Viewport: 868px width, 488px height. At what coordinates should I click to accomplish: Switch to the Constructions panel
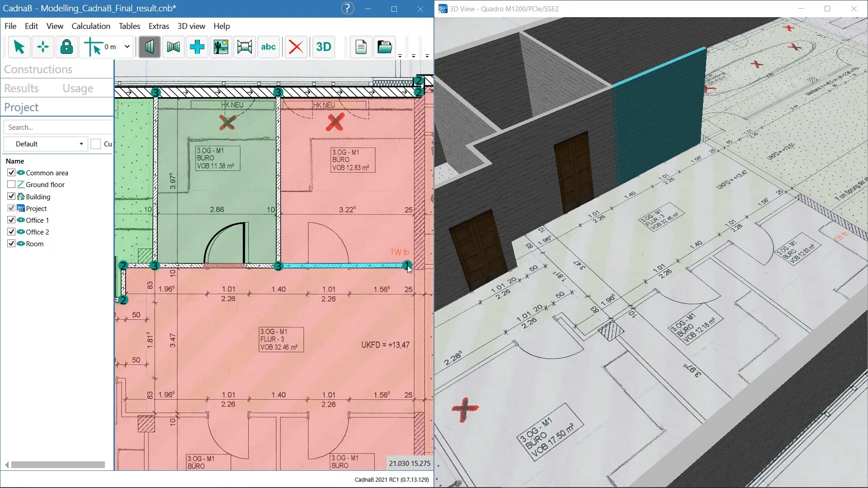point(38,70)
